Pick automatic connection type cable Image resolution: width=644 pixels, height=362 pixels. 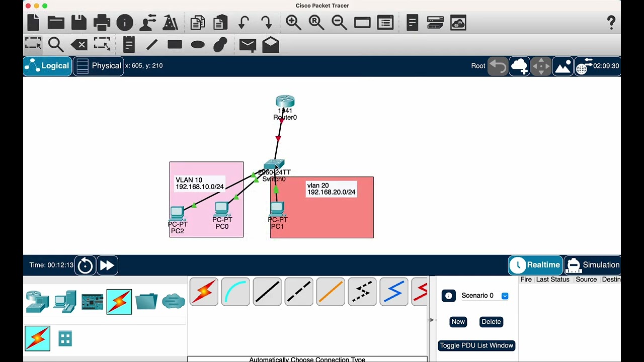click(204, 292)
